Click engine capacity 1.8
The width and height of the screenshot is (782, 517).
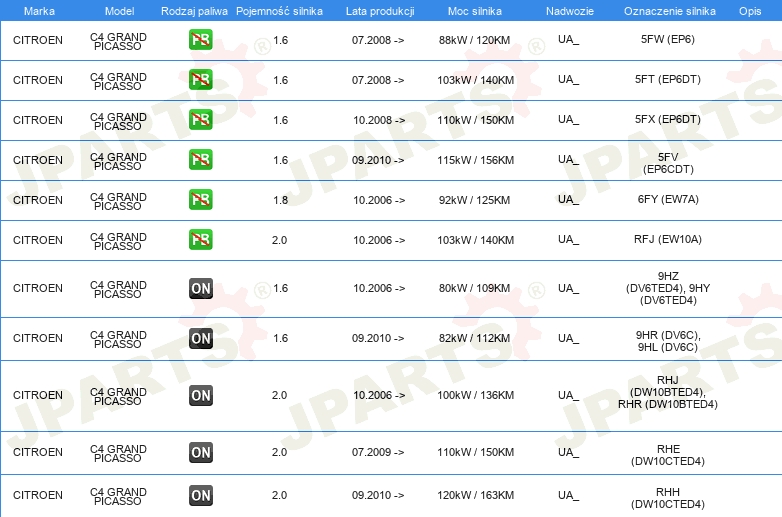[x=280, y=200]
